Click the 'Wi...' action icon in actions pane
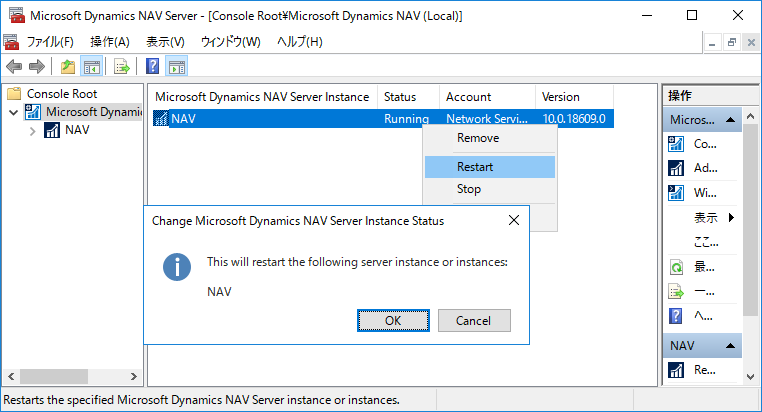 coord(676,193)
